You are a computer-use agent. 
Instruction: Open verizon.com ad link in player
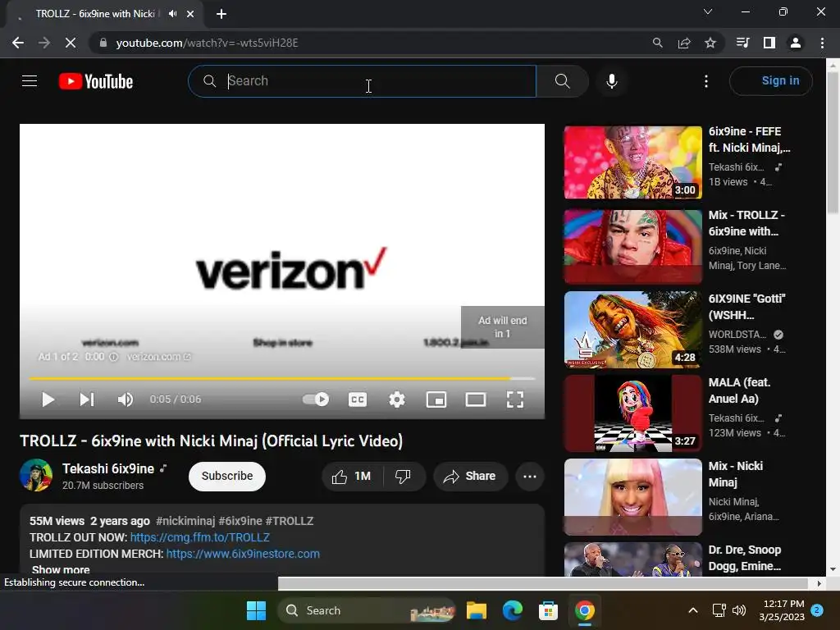pyautogui.click(x=158, y=357)
